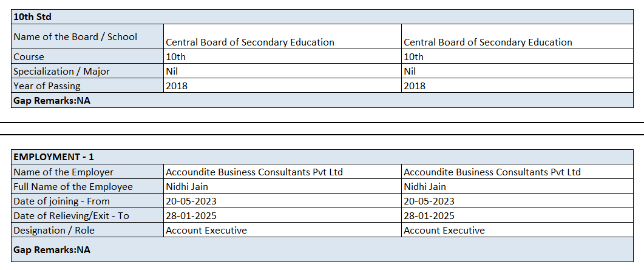
Task: Select the 10th Std section header
Action: pos(33,17)
